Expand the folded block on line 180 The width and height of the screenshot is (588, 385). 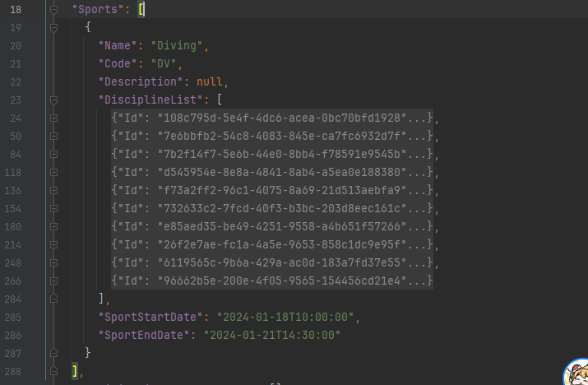53,227
